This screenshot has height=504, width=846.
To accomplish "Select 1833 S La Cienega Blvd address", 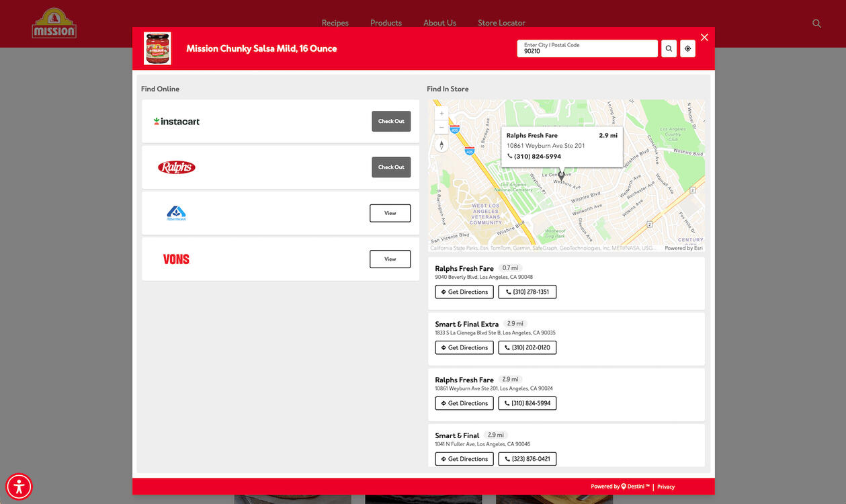I will point(495,333).
